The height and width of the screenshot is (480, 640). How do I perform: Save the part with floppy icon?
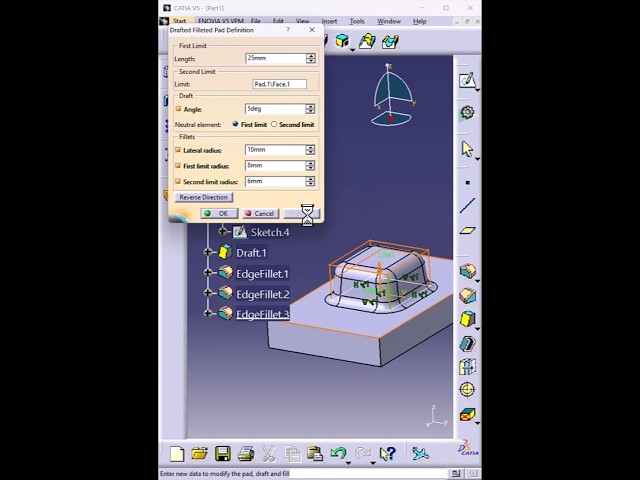223,453
